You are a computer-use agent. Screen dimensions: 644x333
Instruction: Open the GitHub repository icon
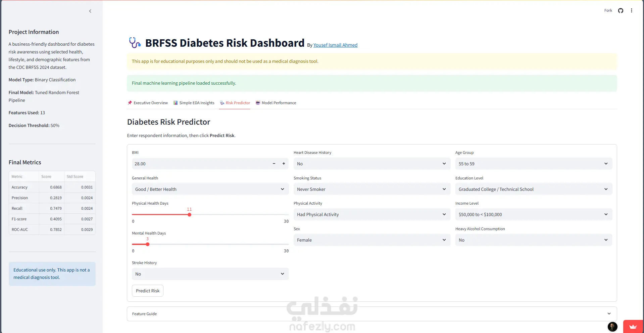621,10
